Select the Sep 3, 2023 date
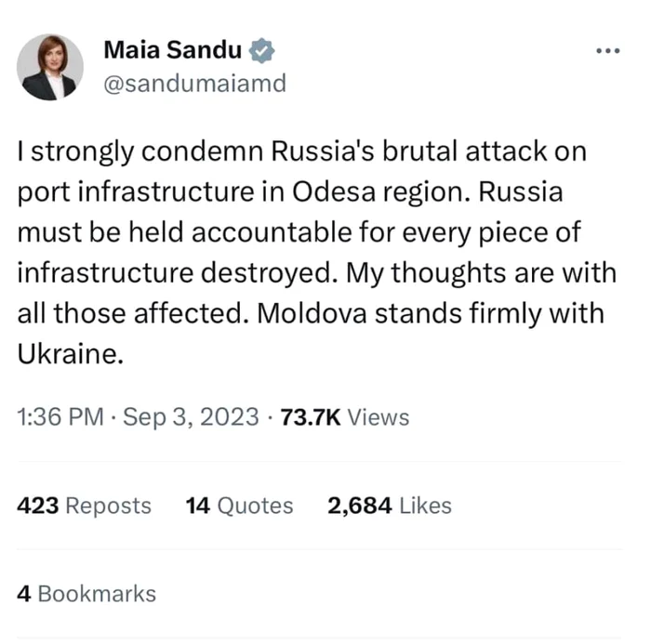Image resolution: width=651 pixels, height=644 pixels. [x=191, y=416]
